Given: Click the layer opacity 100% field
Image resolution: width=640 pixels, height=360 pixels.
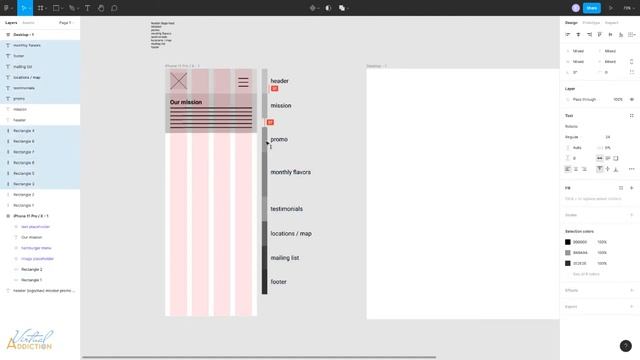Looking at the screenshot, I should 618,99.
